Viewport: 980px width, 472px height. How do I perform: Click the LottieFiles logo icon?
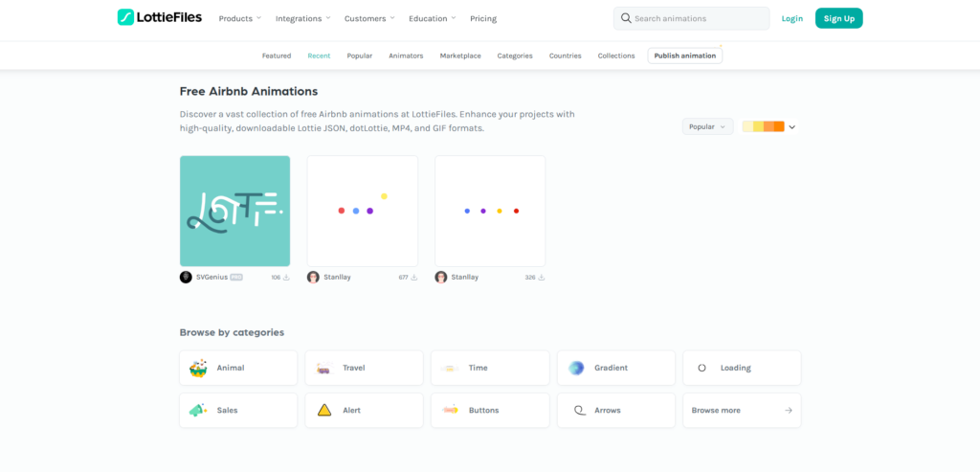[125, 17]
